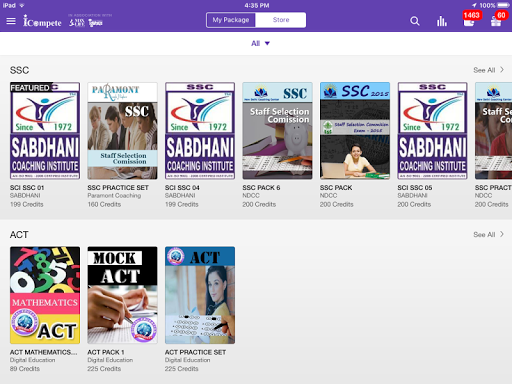Open the gift icon with 60 badge
This screenshot has width=512, height=384.
pos(496,21)
